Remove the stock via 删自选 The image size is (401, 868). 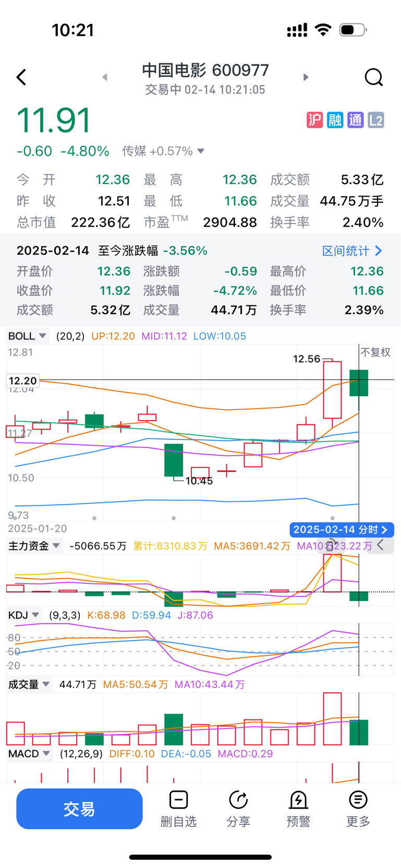tap(178, 809)
